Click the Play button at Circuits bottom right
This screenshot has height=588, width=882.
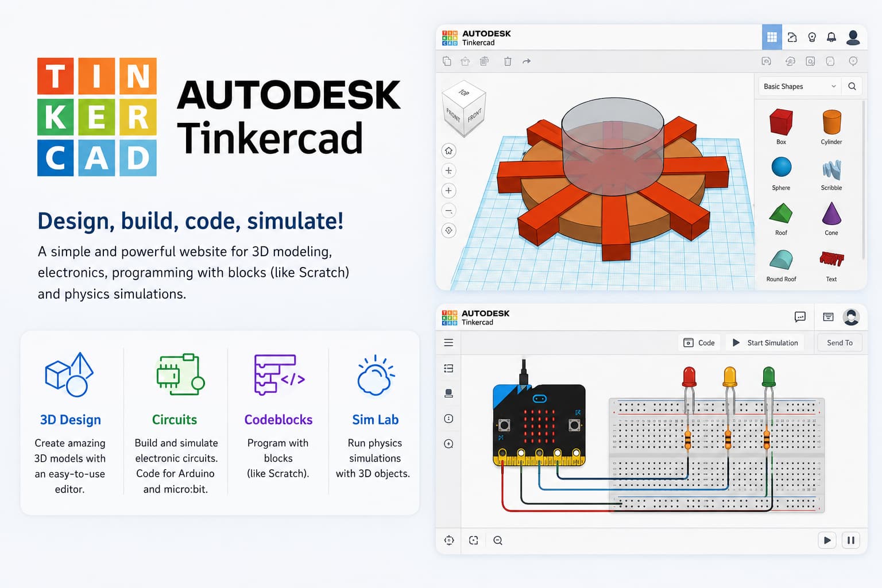827,540
